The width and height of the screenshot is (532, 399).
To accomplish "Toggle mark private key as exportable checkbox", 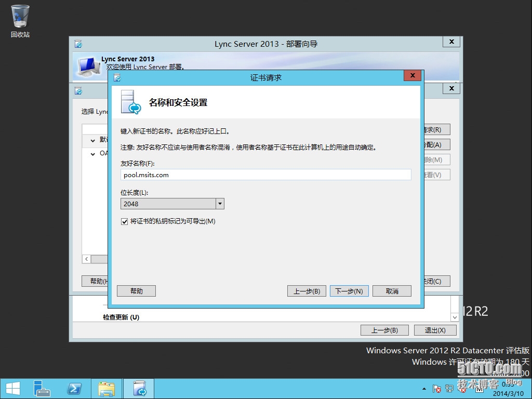I will [x=124, y=221].
